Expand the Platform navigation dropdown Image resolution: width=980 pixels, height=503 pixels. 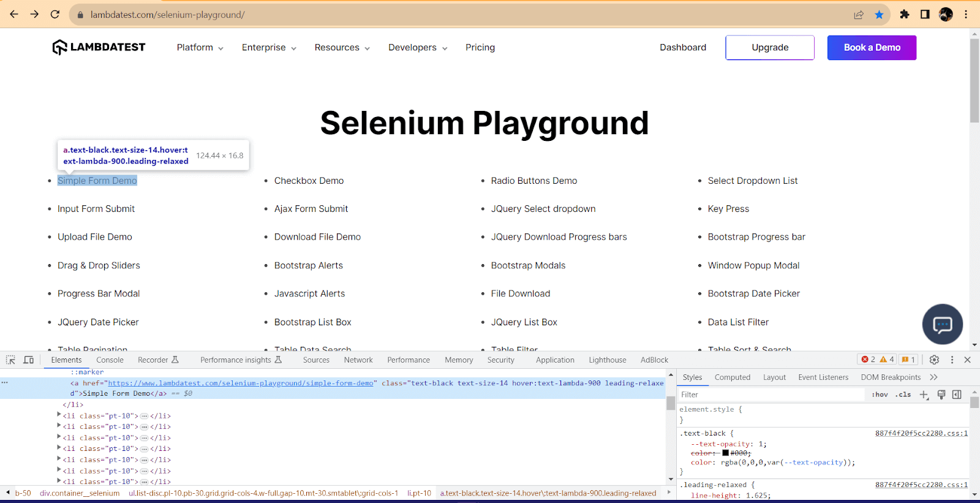(200, 48)
